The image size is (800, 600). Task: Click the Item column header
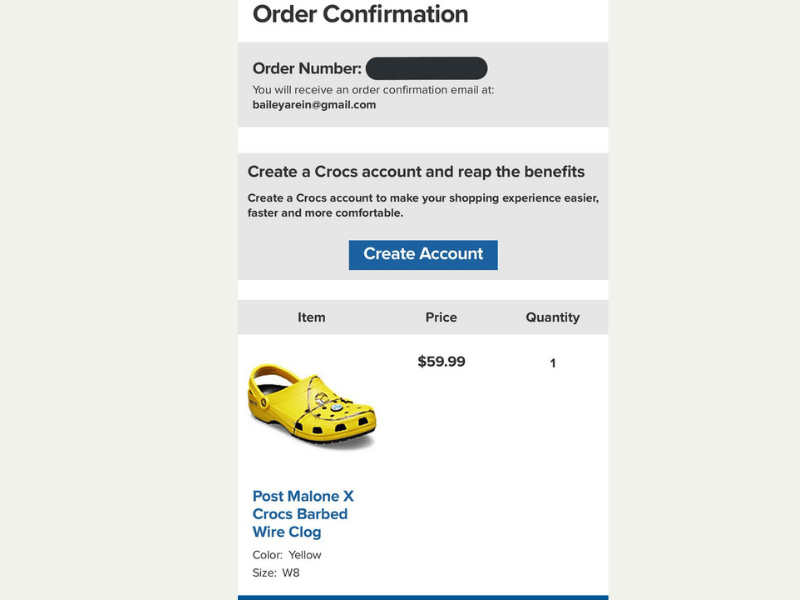pos(311,317)
